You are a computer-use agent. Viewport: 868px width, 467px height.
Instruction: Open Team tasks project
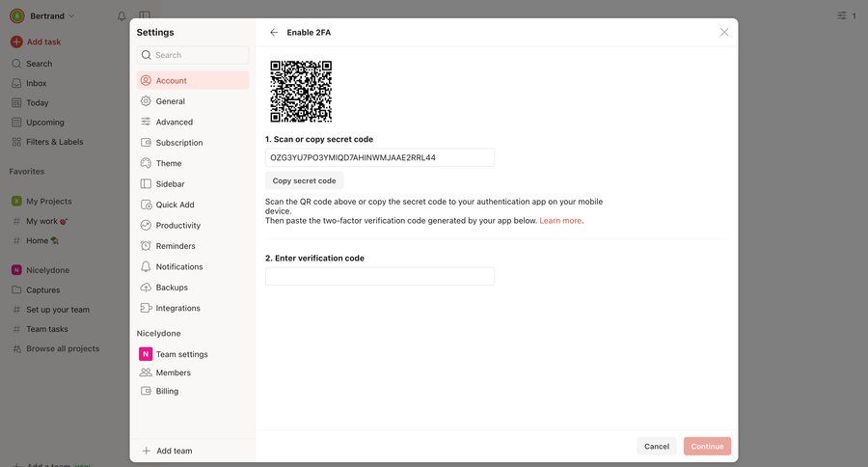47,329
